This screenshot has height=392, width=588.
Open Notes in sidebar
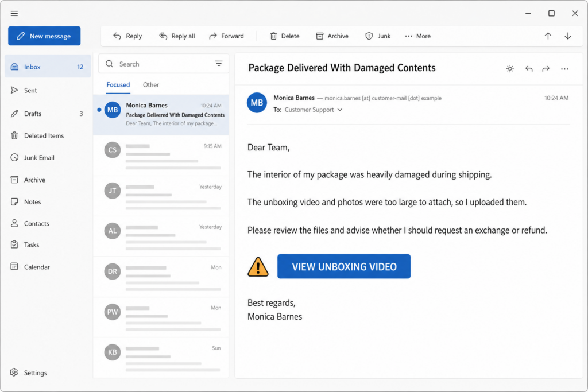(x=48, y=201)
